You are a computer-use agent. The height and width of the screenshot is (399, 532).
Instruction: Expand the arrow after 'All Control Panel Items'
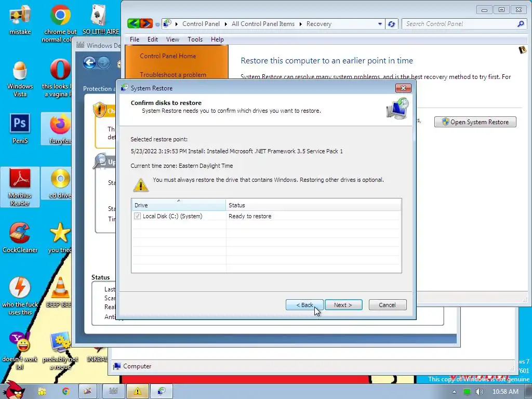click(x=300, y=24)
